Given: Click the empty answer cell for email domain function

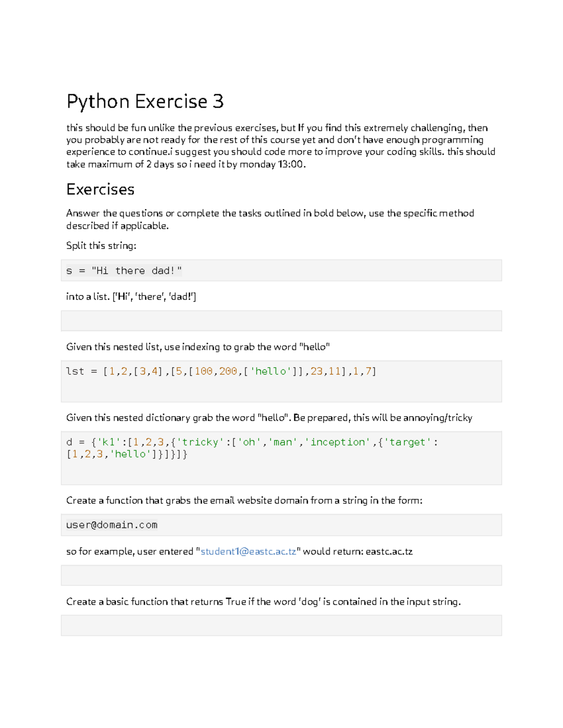Looking at the screenshot, I should tap(281, 575).
